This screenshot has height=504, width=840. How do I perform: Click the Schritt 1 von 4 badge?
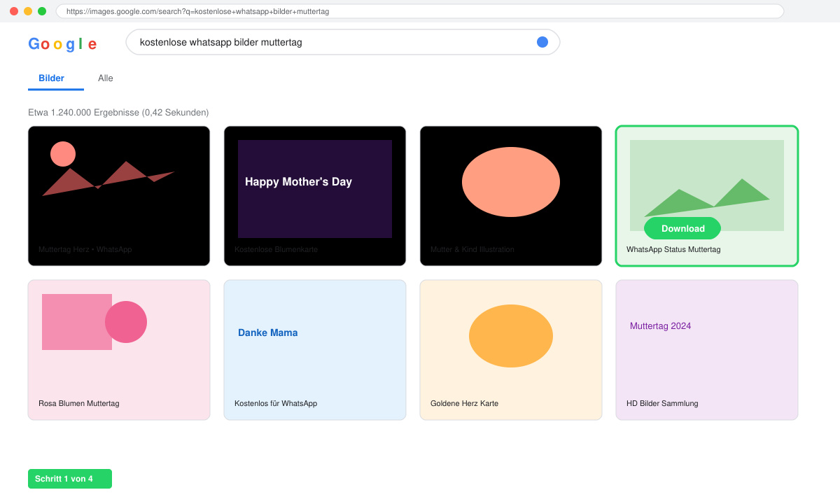[x=70, y=479]
